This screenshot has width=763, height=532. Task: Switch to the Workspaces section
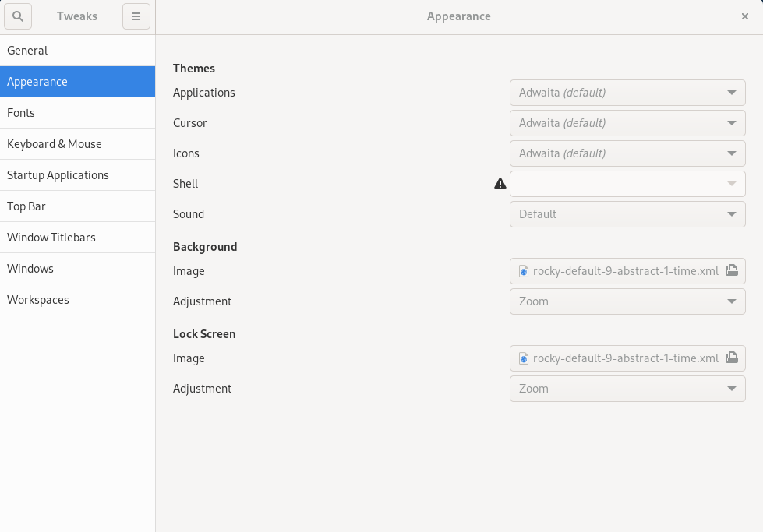(37, 299)
